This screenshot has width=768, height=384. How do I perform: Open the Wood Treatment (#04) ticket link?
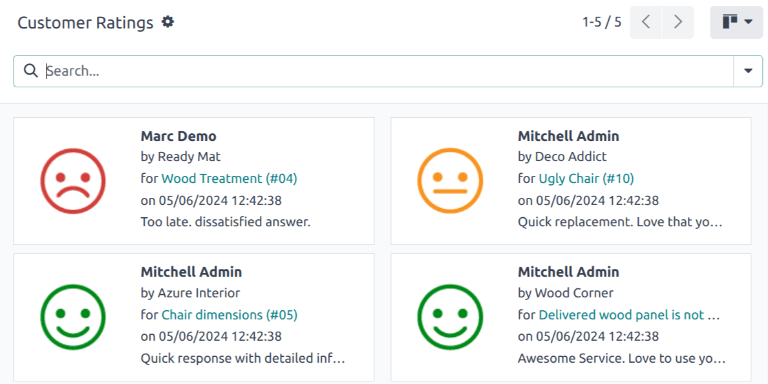[229, 179]
